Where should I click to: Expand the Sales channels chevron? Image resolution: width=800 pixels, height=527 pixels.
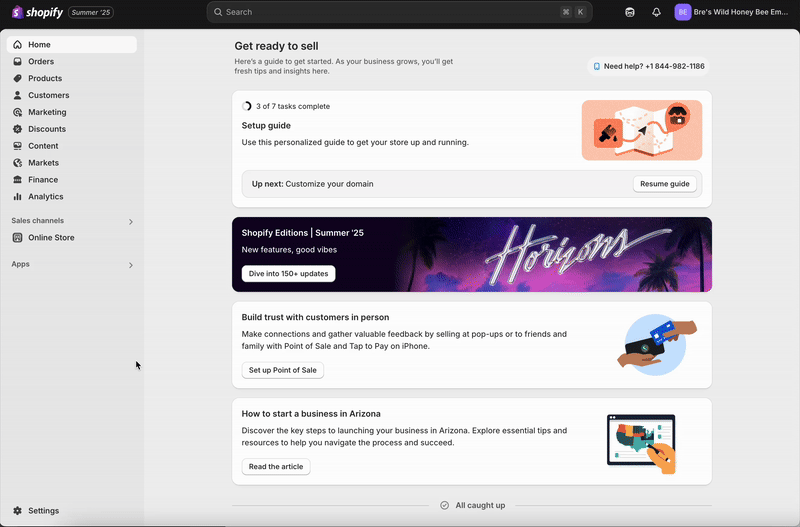point(130,222)
